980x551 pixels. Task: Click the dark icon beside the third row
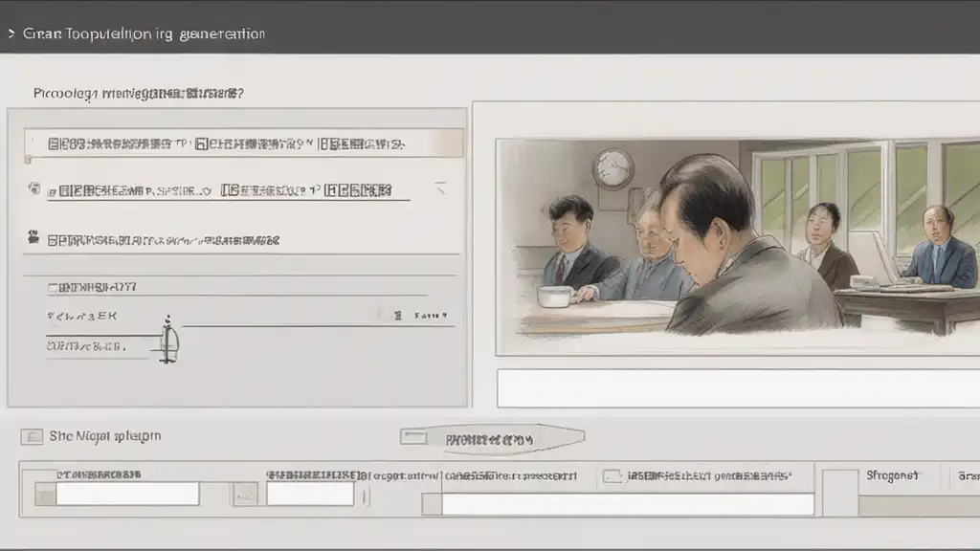[33, 237]
